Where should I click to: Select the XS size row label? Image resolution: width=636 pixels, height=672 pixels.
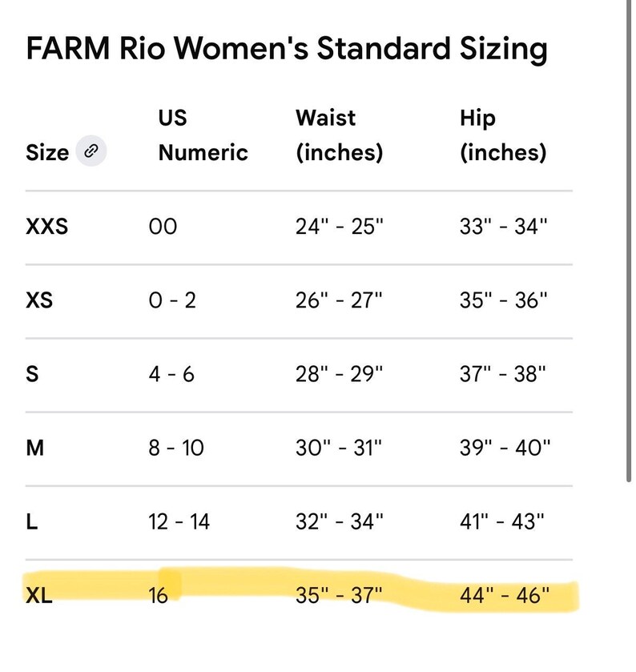(x=39, y=300)
